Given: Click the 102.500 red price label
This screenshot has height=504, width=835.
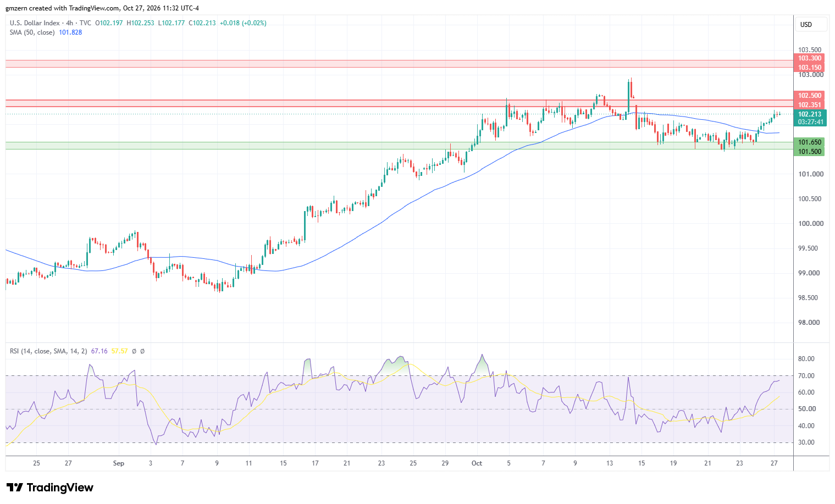Looking at the screenshot, I should pos(810,96).
